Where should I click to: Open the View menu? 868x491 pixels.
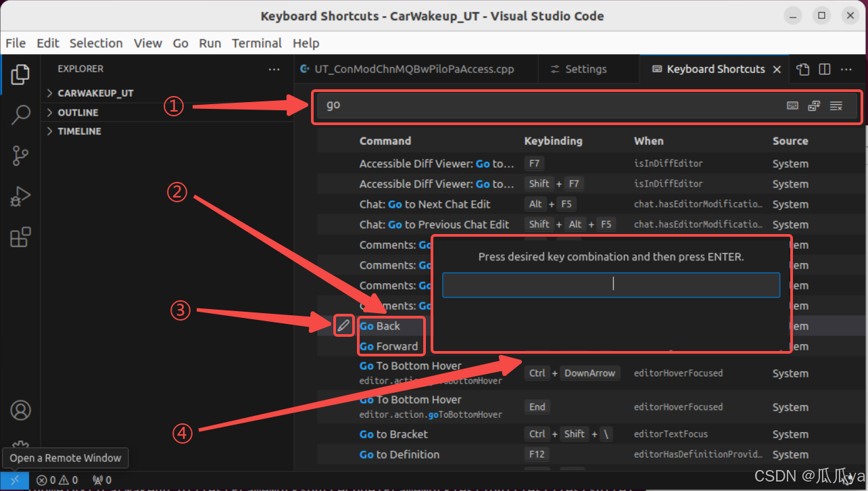(x=148, y=43)
